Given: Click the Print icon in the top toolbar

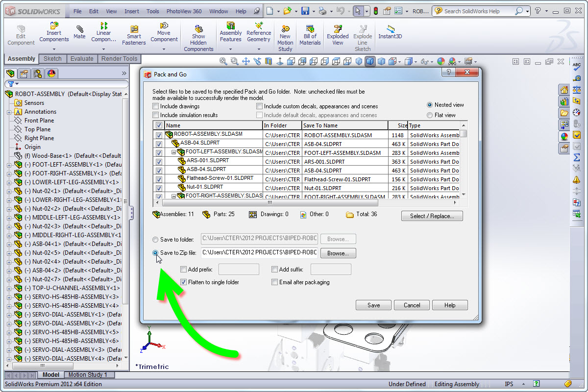Looking at the screenshot, I should 322,11.
